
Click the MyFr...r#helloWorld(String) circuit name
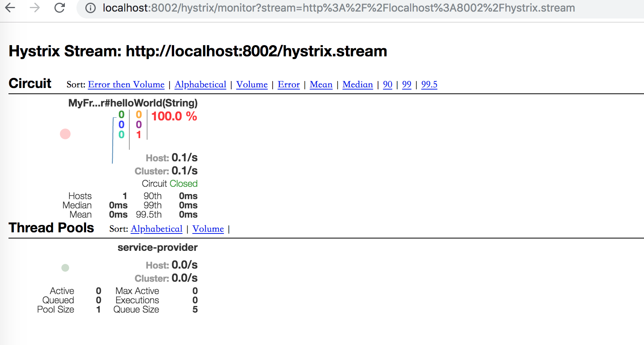point(133,103)
